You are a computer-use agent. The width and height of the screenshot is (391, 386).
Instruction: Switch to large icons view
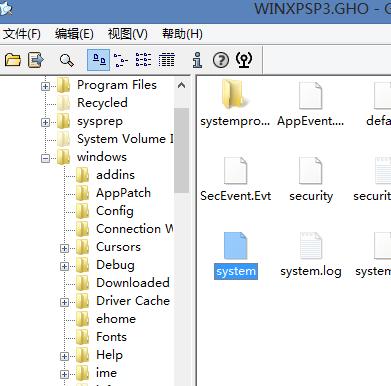(98, 60)
